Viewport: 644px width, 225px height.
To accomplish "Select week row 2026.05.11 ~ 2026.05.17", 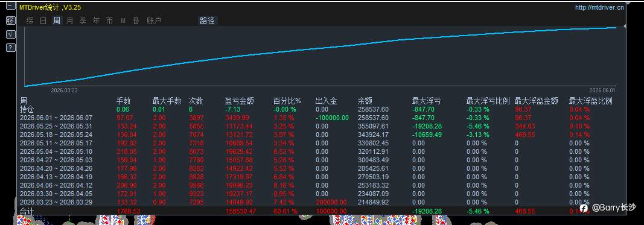I will coord(56,144).
